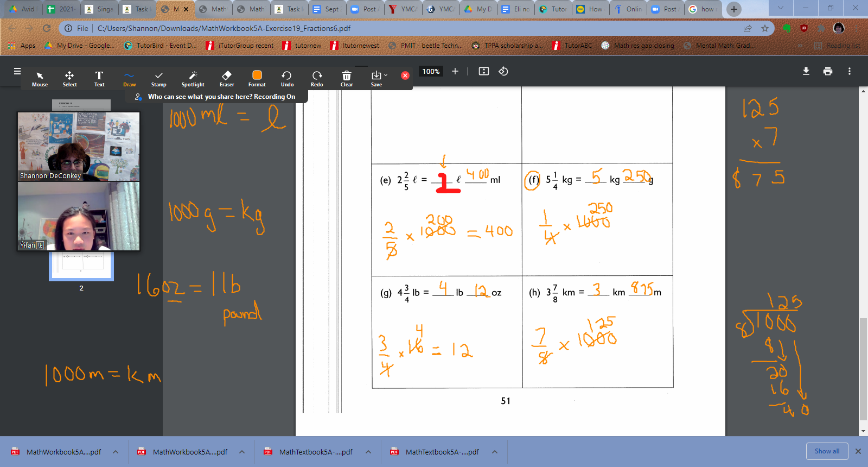
Task: Save the annotated screen
Action: click(x=376, y=79)
